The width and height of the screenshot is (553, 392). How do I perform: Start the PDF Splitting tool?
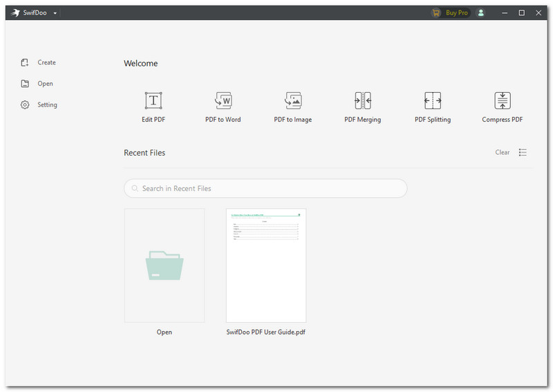(433, 101)
